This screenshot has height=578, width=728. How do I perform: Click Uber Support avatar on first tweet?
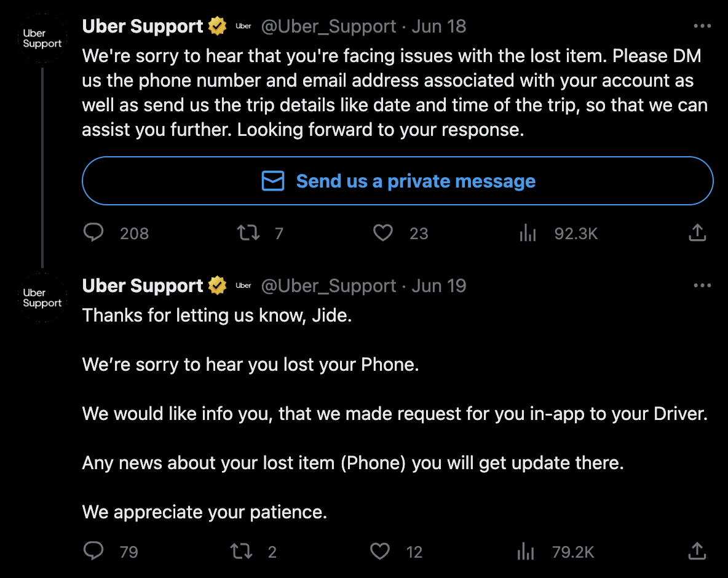tap(42, 38)
